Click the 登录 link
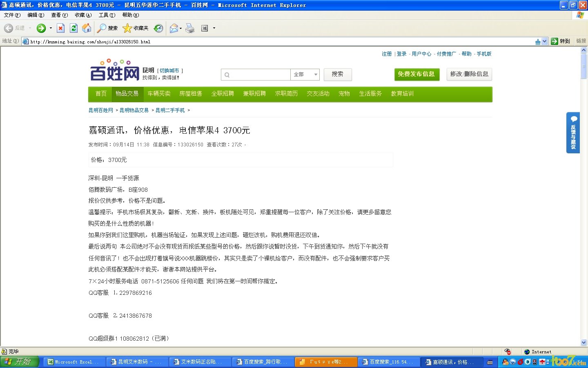 tap(401, 54)
